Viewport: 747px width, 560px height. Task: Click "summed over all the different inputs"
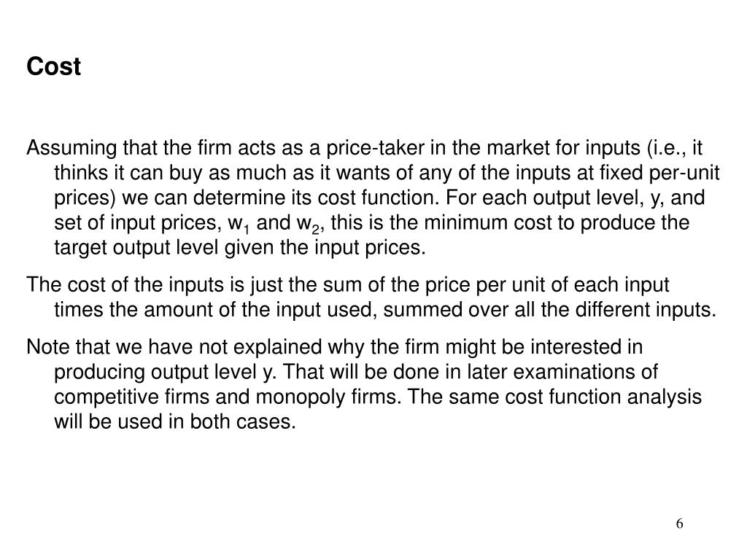548,310
